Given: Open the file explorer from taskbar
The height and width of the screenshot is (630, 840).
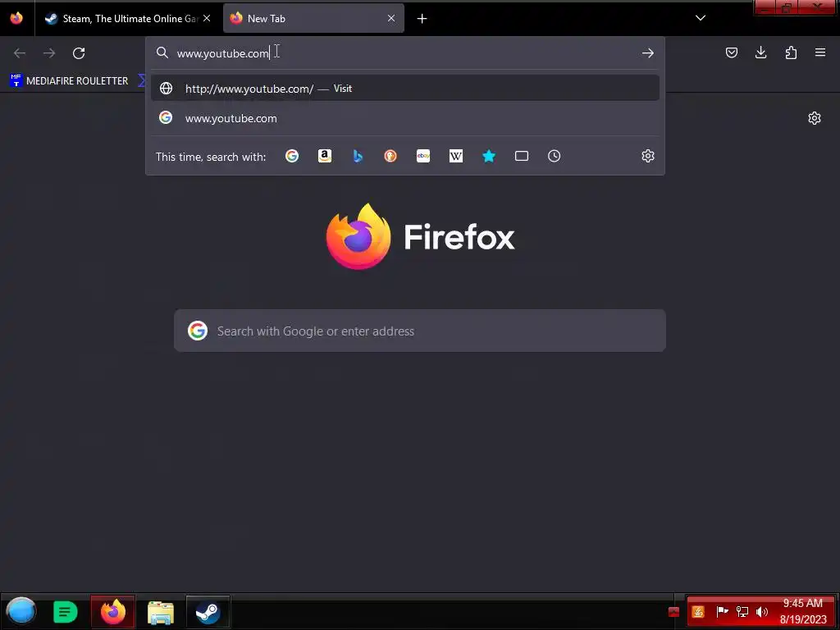Looking at the screenshot, I should (160, 612).
